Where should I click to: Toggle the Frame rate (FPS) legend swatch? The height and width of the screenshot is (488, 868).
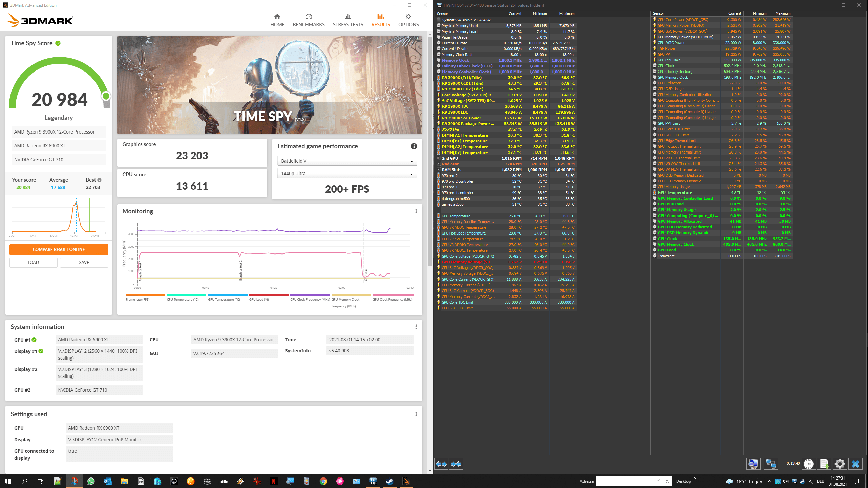pos(145,295)
